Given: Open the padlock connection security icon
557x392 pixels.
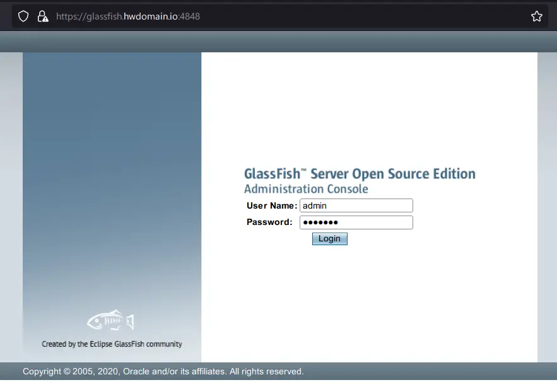Looking at the screenshot, I should (x=42, y=16).
